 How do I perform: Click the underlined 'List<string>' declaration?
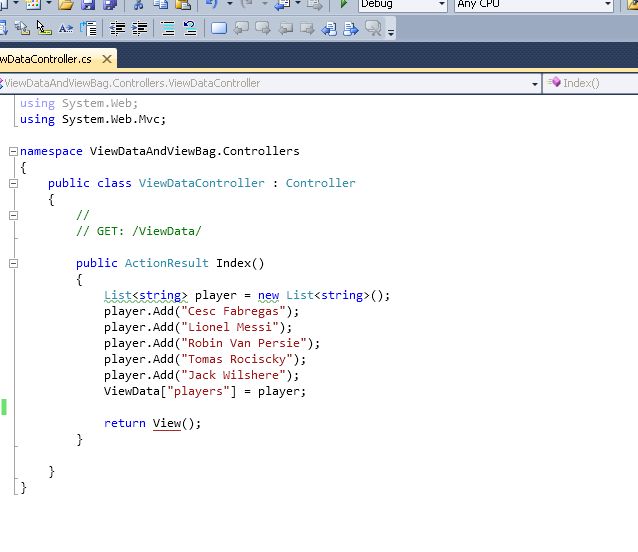coord(146,295)
